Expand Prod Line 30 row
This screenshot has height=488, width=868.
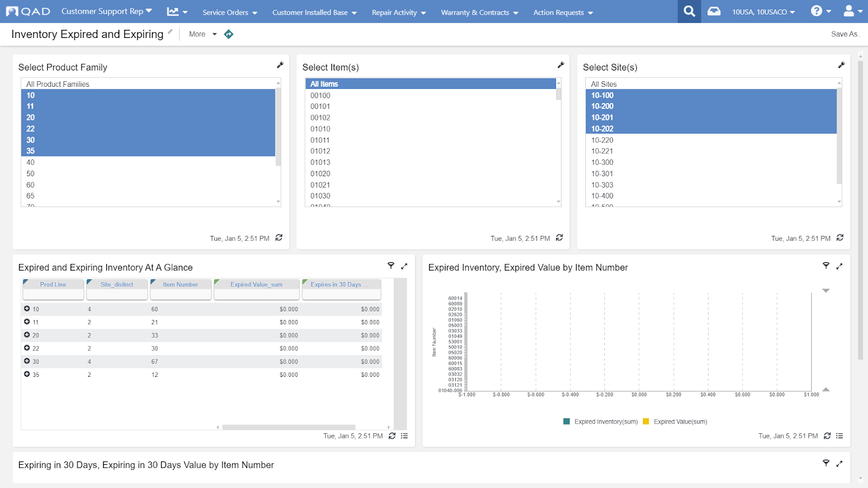tap(27, 361)
